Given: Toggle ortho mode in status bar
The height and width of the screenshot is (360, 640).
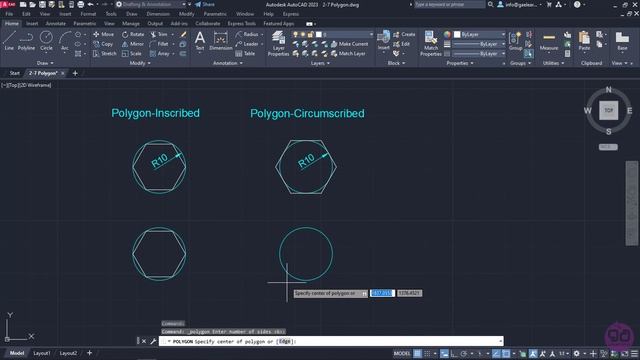Looking at the screenshot, I should pyautogui.click(x=454, y=353).
